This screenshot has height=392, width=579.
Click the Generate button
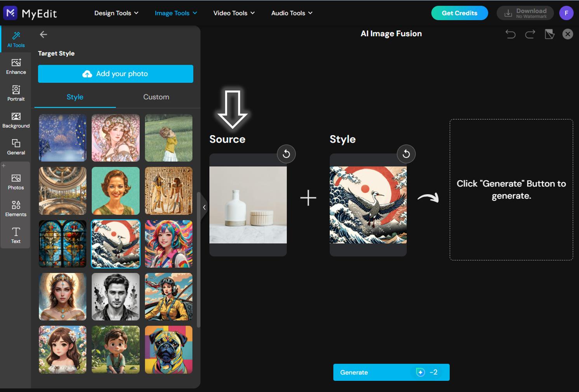coord(391,372)
